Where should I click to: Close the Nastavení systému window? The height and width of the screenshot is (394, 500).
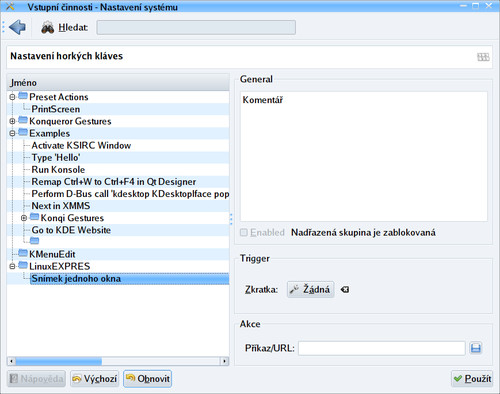click(489, 6)
